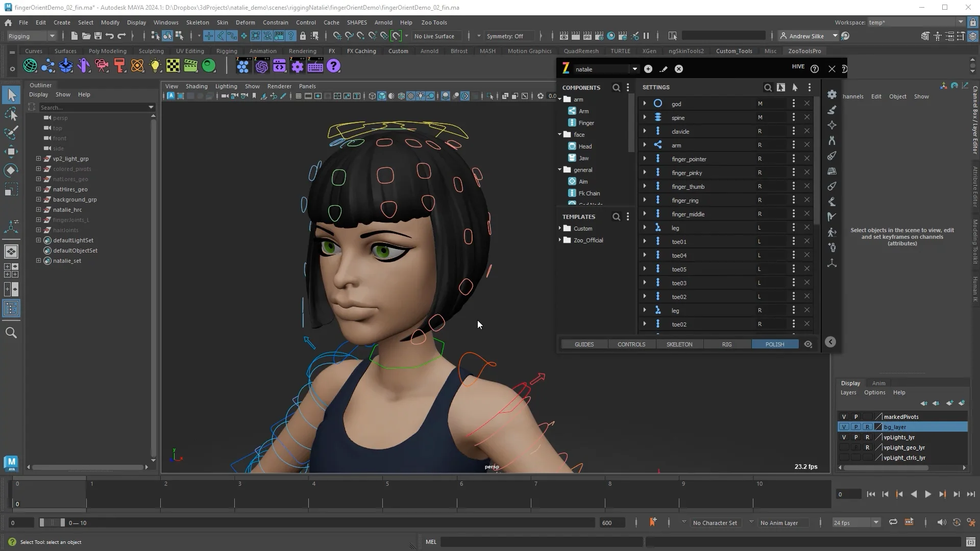Expand the finger_pointer component row

[645, 159]
